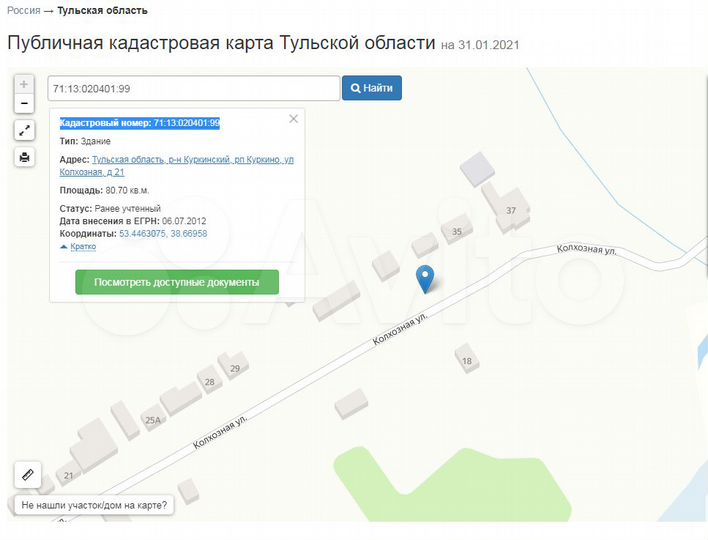708x540 pixels.
Task: Open the Россия breadcrumb link
Action: tap(23, 10)
